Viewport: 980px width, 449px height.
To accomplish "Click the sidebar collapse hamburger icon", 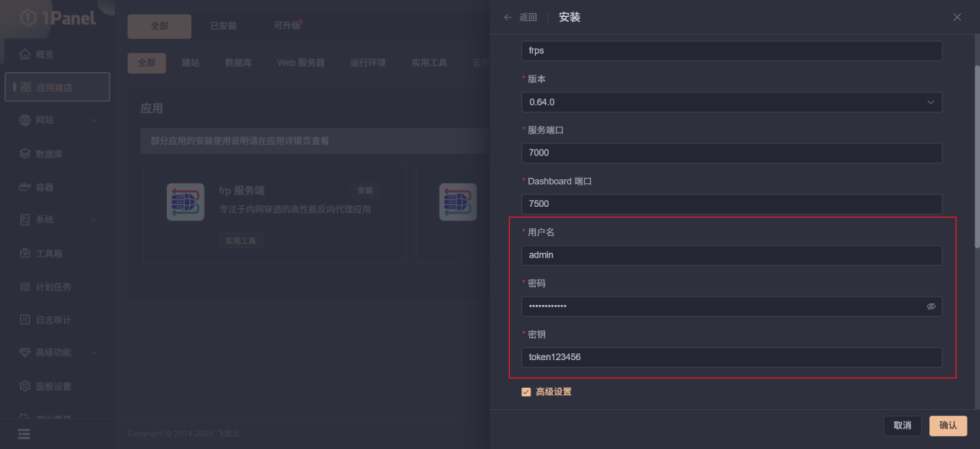I will point(24,434).
